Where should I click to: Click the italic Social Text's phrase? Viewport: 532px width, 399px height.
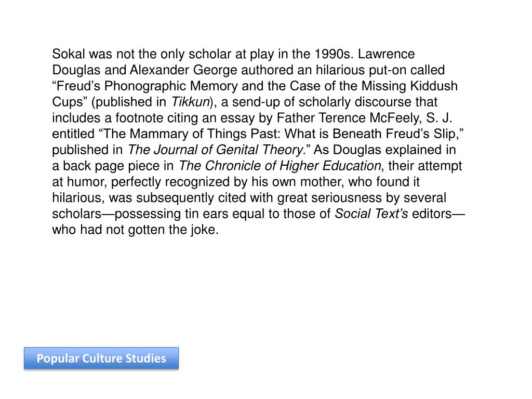[x=371, y=214]
